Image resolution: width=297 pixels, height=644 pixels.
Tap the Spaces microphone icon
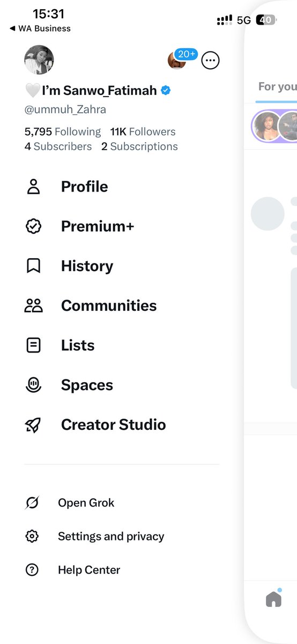tap(33, 385)
